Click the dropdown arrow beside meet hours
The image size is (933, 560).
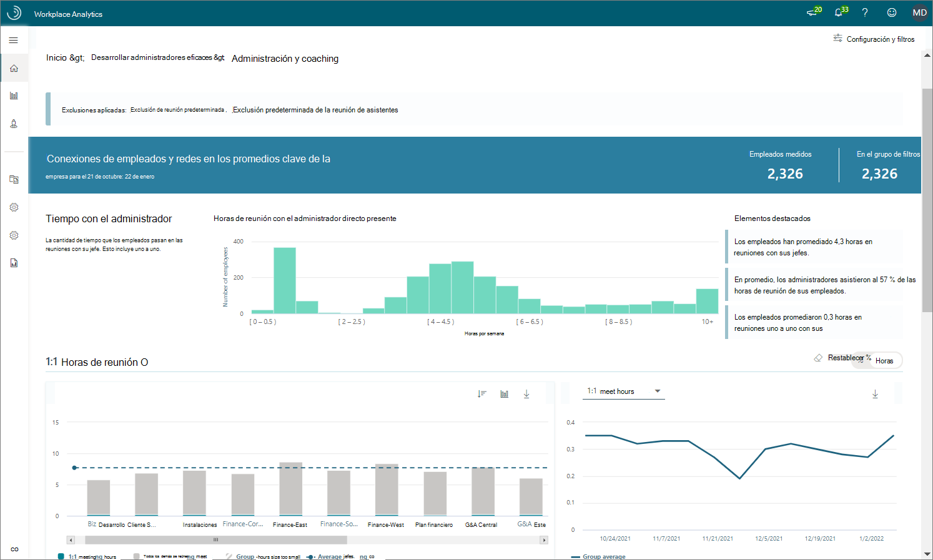[658, 391]
